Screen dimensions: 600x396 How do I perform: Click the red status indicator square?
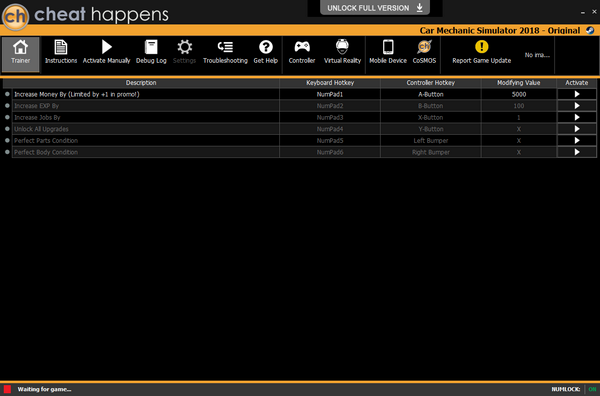7,389
